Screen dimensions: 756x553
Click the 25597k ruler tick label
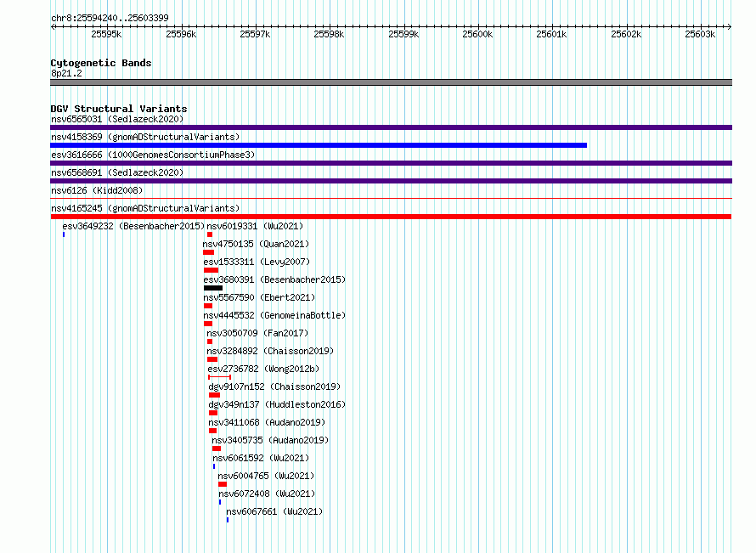click(255, 34)
